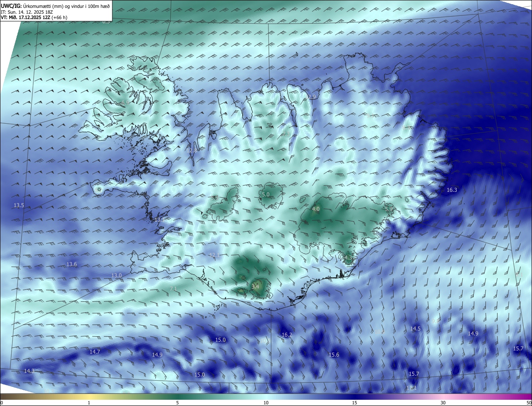
Task: Click the 12.1 value label on the map
Action: 214,255
